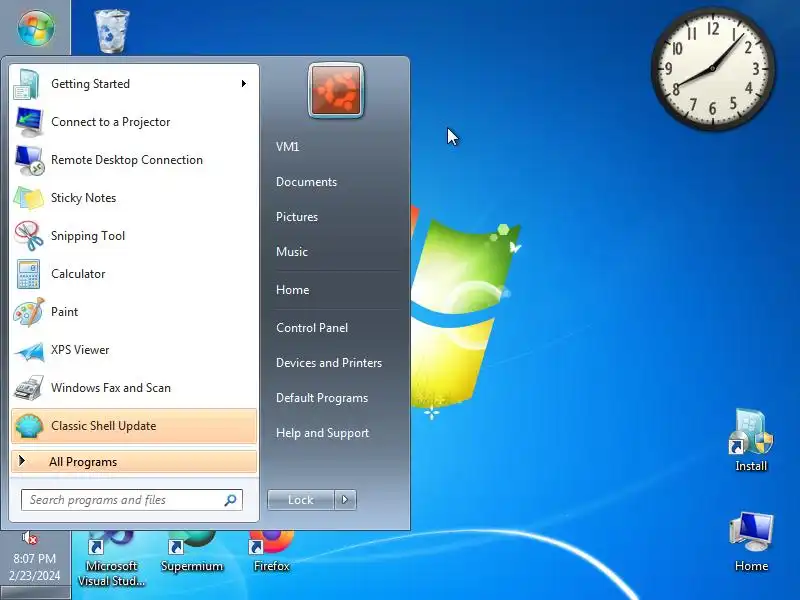Viewport: 800px width, 600px height.
Task: Open Windows Fax and Scan icon
Action: [29, 388]
